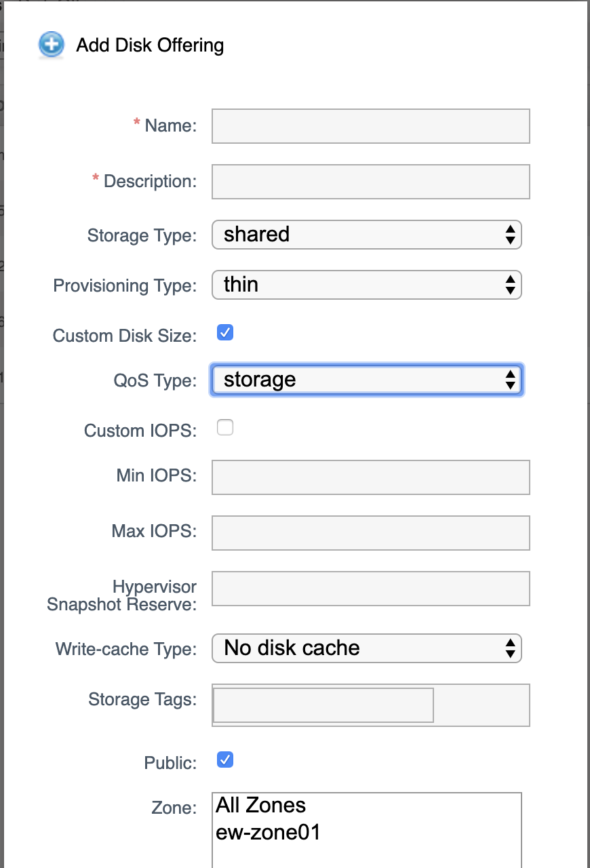Click the Storage Type dropdown stepper arrows
590x868 pixels.
(511, 235)
